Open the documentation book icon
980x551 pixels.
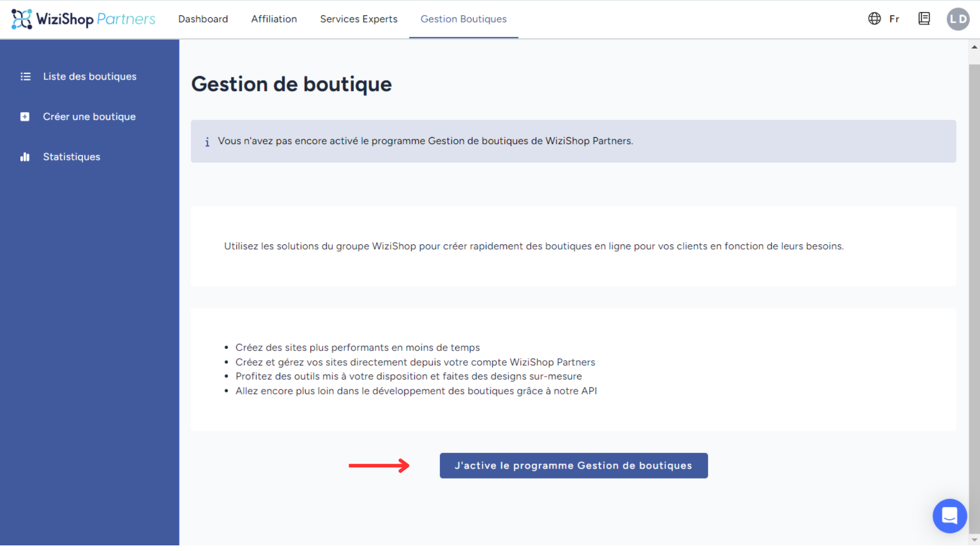[x=924, y=19]
